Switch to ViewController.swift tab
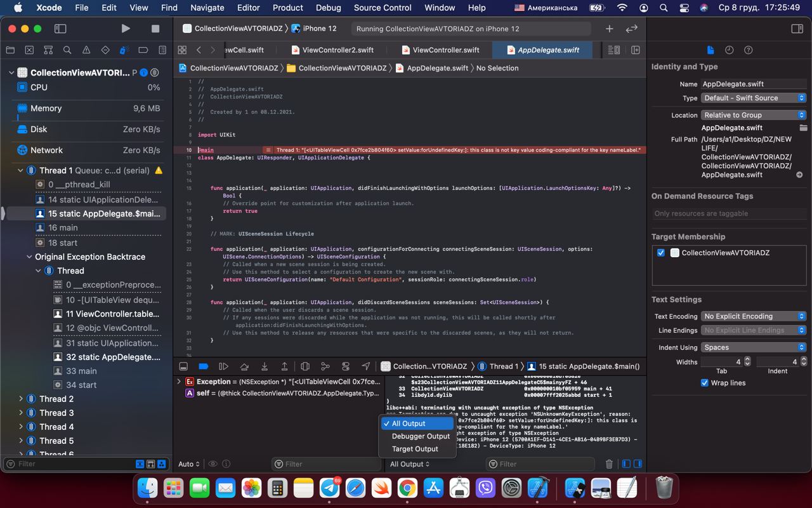This screenshot has height=508, width=812. tap(440, 50)
